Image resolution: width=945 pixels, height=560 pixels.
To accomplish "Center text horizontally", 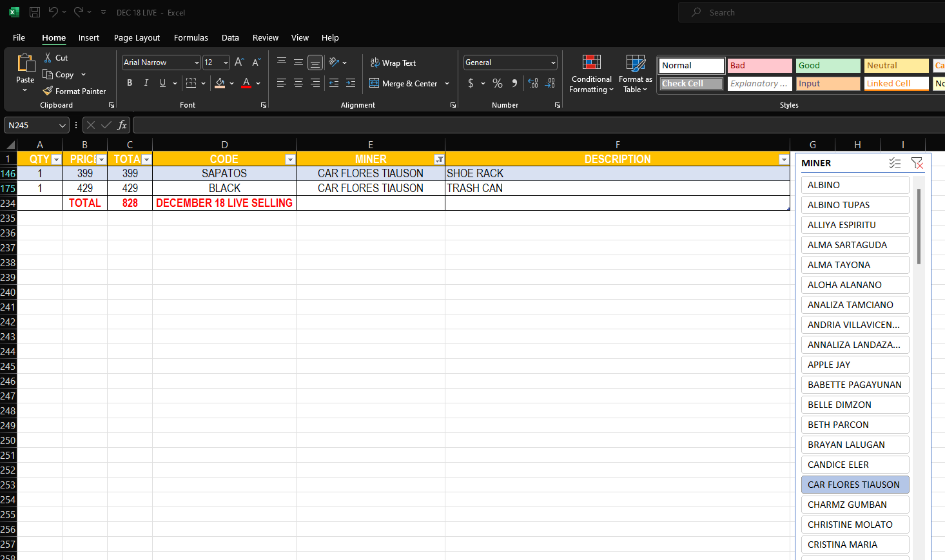I will [298, 83].
